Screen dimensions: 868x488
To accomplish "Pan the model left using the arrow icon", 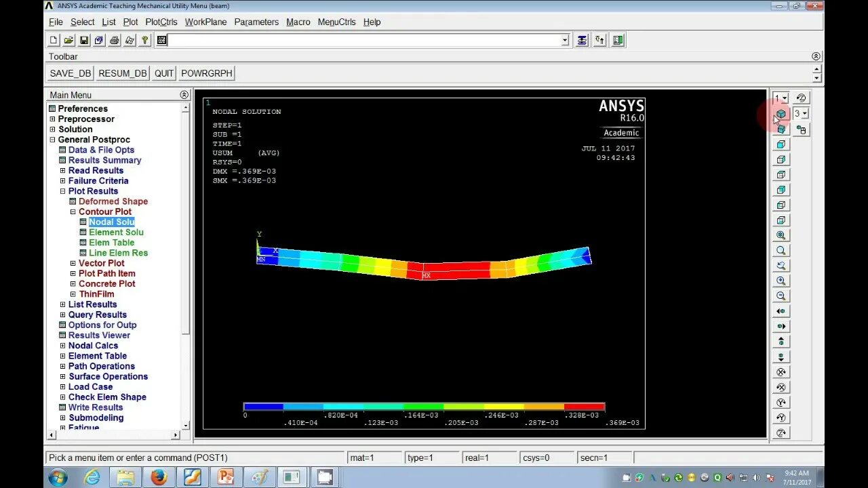I will (x=781, y=311).
